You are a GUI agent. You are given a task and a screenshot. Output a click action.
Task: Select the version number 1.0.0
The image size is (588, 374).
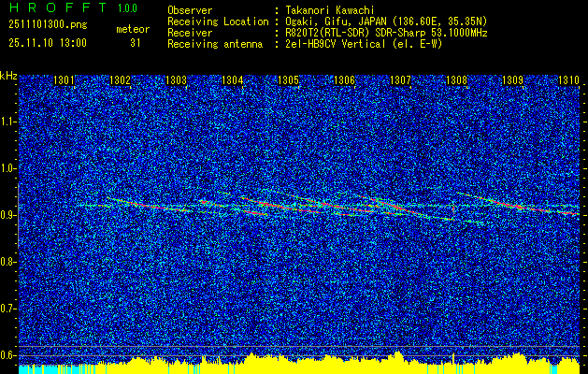pos(127,8)
